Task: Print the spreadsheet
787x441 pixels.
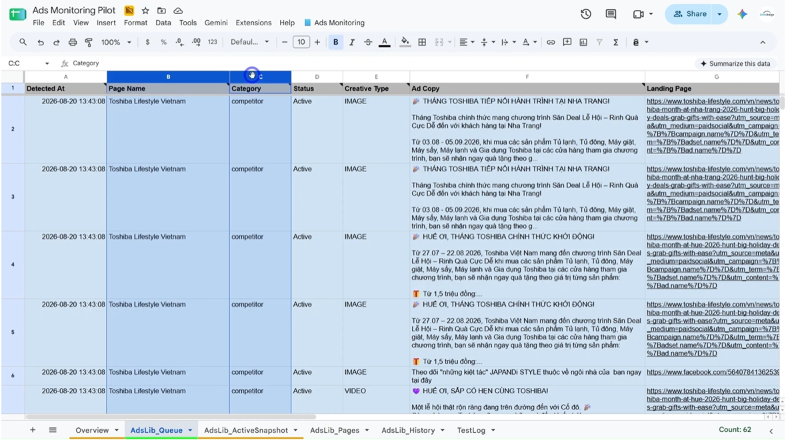Action: 73,43
